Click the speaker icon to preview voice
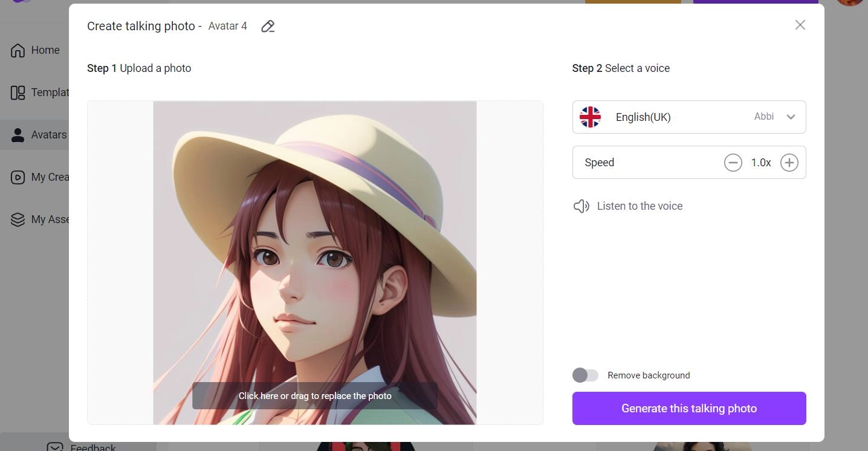 point(581,206)
